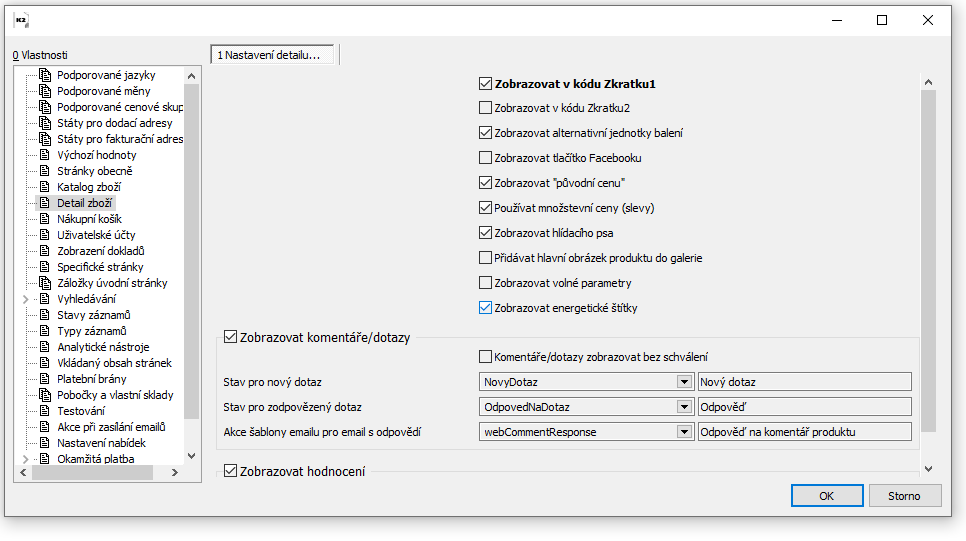Screen dimensions: 966x541
Task: Select the 0 Vlastnosti tab label
Action: coord(40,55)
